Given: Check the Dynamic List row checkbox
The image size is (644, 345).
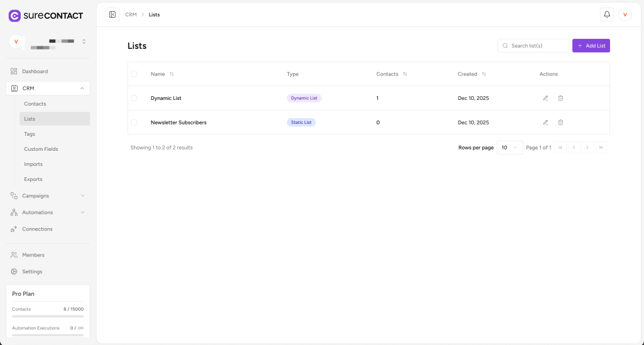Looking at the screenshot, I should 134,98.
